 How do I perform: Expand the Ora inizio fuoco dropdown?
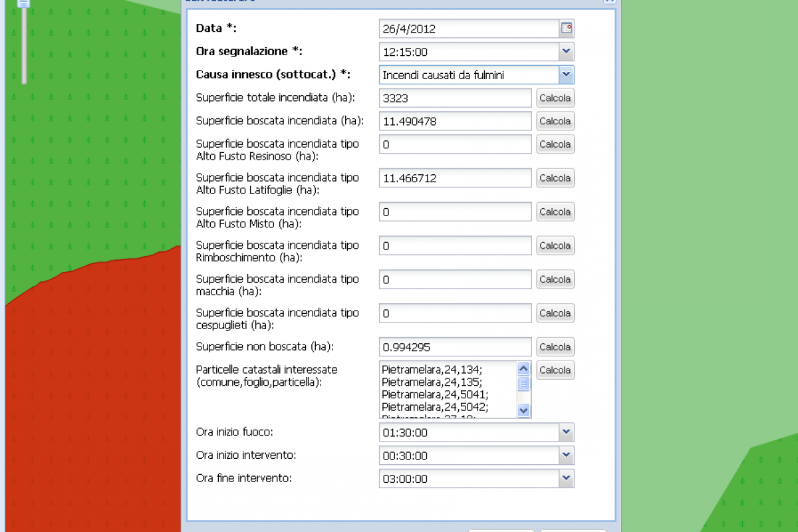pyautogui.click(x=567, y=432)
